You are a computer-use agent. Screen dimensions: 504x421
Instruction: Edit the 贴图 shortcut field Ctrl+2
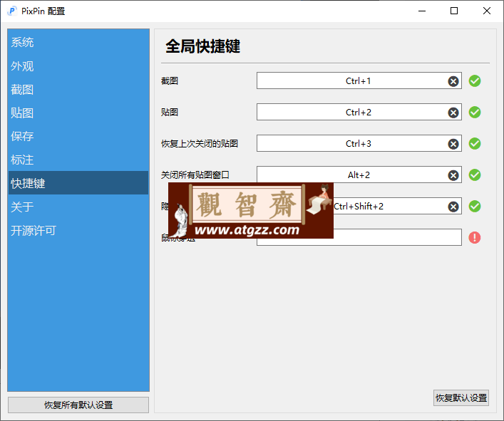[359, 112]
